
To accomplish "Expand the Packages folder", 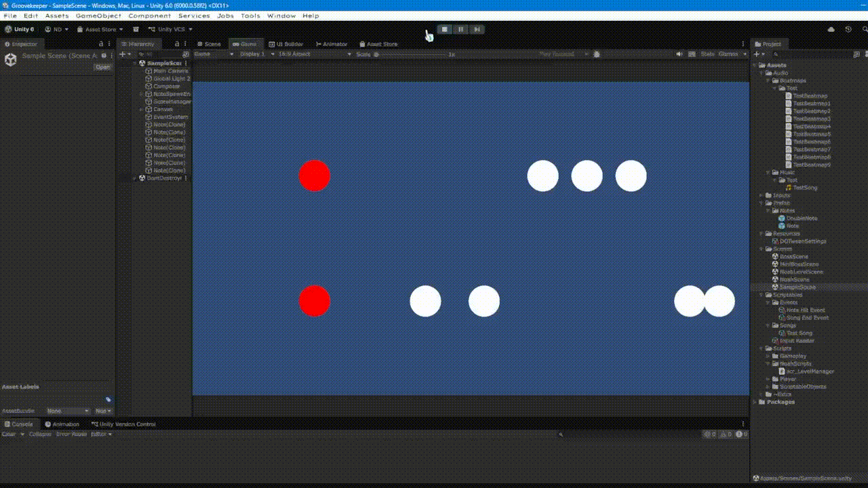I will [755, 402].
